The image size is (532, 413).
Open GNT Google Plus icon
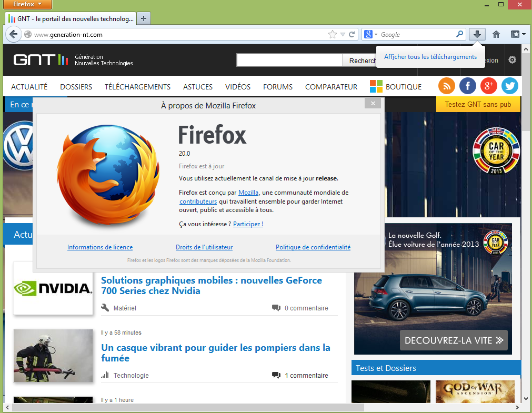click(489, 86)
